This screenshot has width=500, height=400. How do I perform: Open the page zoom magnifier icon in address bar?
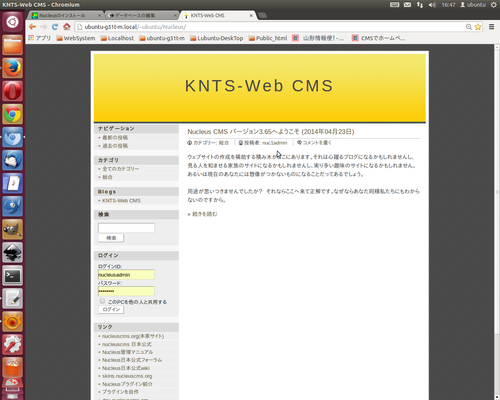(469, 27)
